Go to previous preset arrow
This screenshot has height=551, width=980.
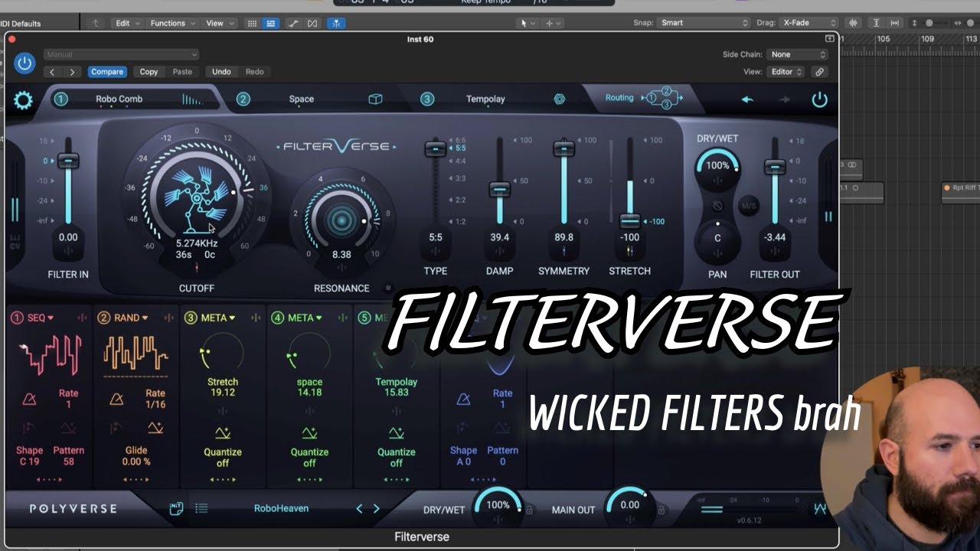(x=359, y=508)
